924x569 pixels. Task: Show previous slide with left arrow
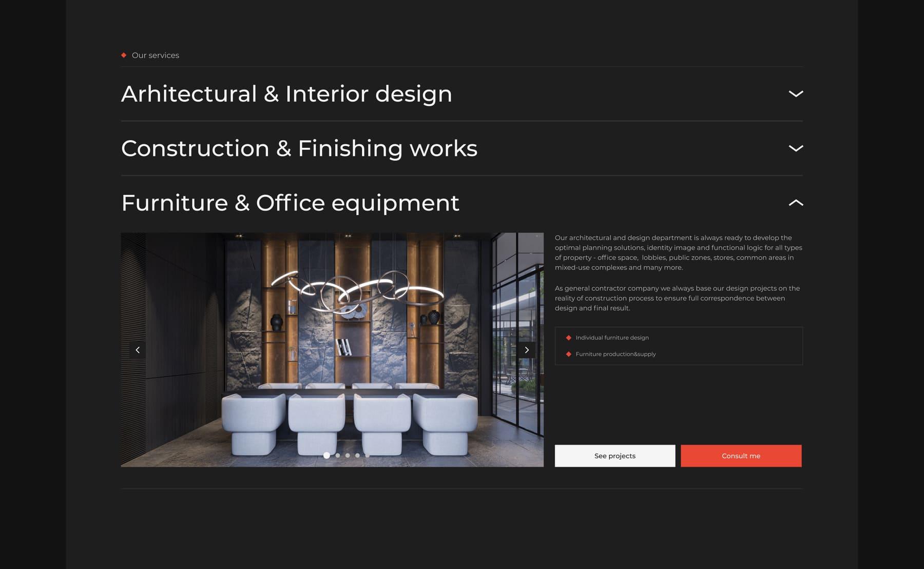click(138, 350)
